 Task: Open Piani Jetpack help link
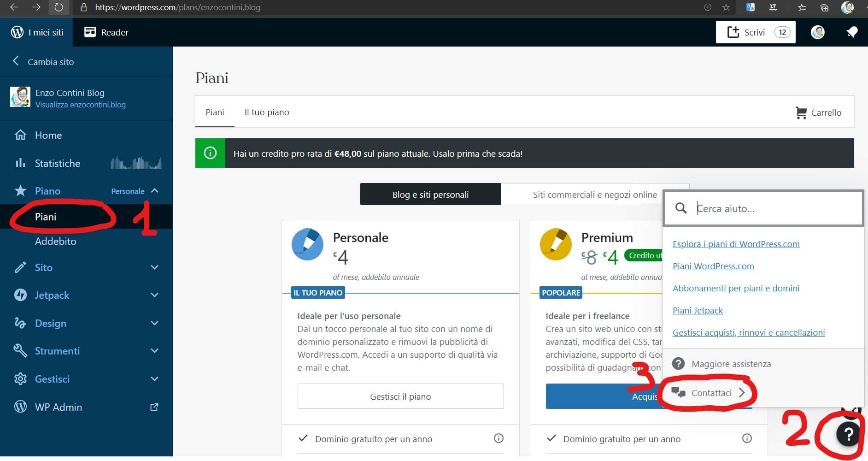[x=698, y=310]
